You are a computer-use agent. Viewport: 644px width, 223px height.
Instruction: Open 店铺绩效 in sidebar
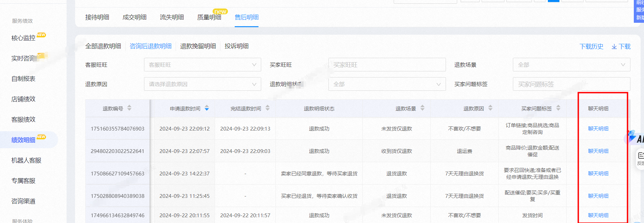(x=23, y=99)
